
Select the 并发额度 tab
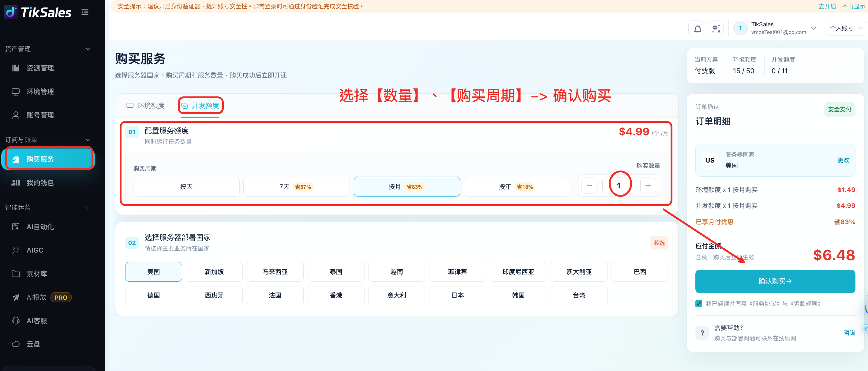coord(200,106)
